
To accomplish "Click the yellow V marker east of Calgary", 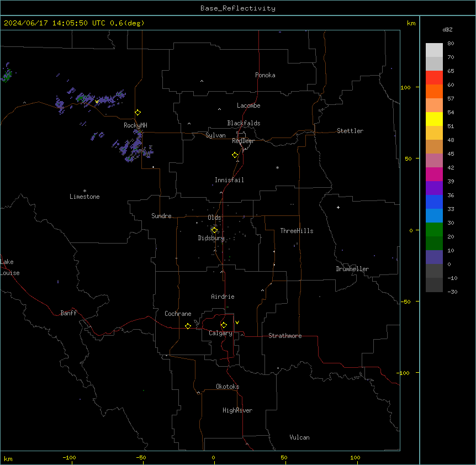I will click(x=237, y=323).
